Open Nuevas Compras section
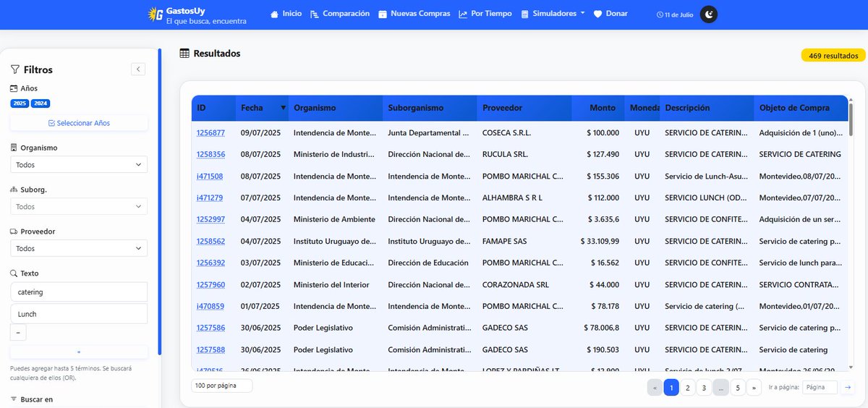The image size is (868, 408). pyautogui.click(x=414, y=14)
